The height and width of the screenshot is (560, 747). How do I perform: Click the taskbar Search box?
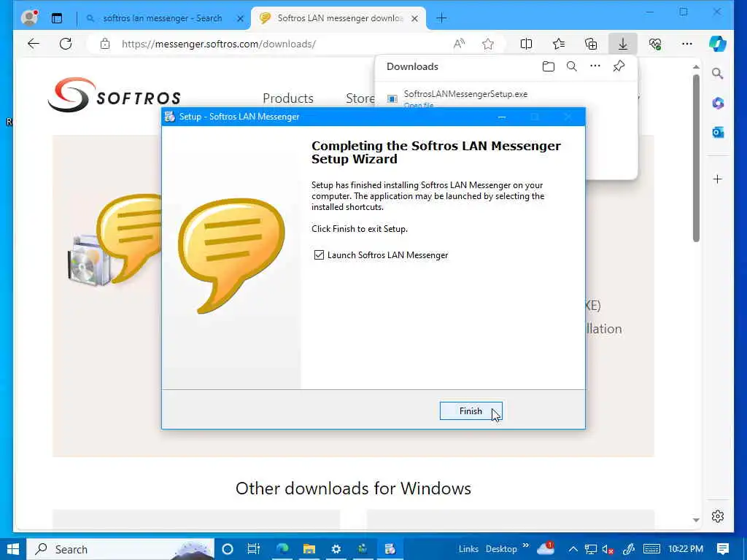click(x=120, y=549)
